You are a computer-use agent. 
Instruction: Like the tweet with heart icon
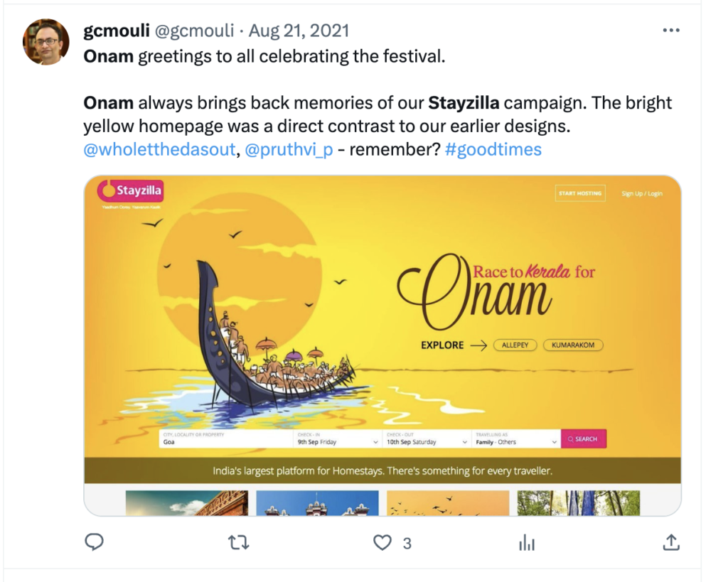click(383, 543)
